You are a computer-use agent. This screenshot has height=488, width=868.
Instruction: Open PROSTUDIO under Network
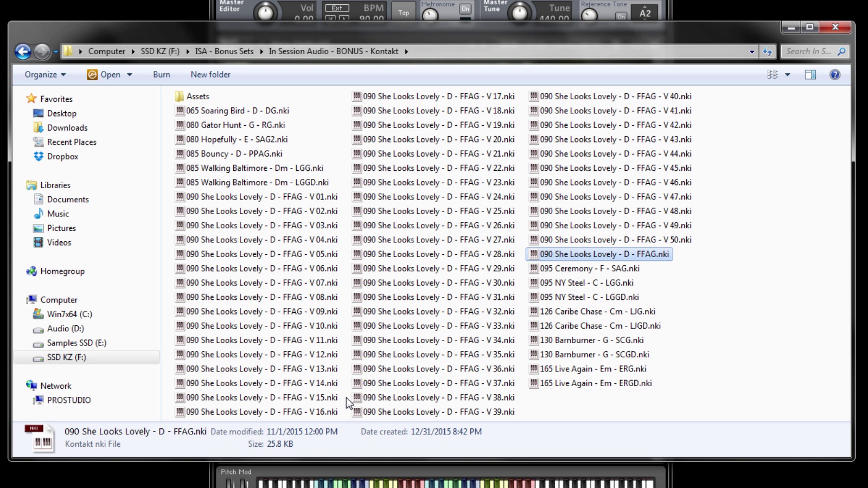coord(69,400)
